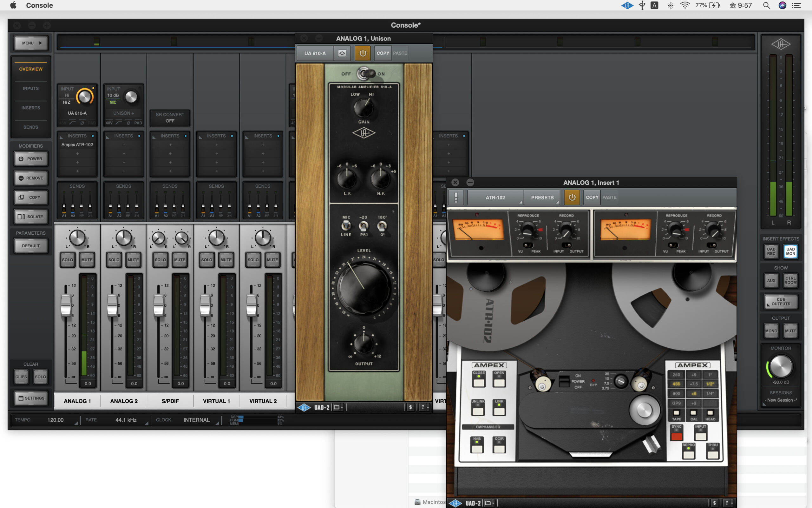Open the Apple menu
The height and width of the screenshot is (508, 812).
point(13,5)
